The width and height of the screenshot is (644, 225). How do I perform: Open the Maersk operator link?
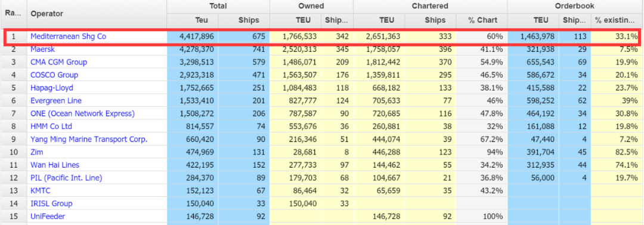(x=43, y=50)
